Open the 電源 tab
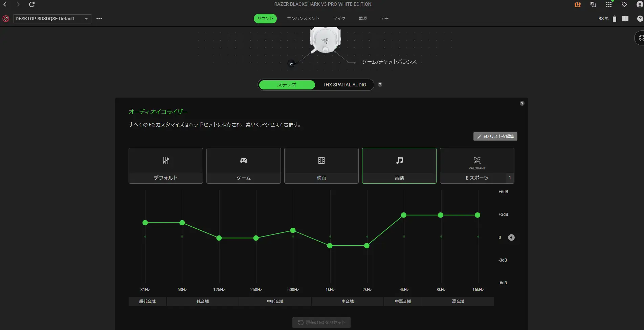644x330 pixels. pyautogui.click(x=363, y=19)
